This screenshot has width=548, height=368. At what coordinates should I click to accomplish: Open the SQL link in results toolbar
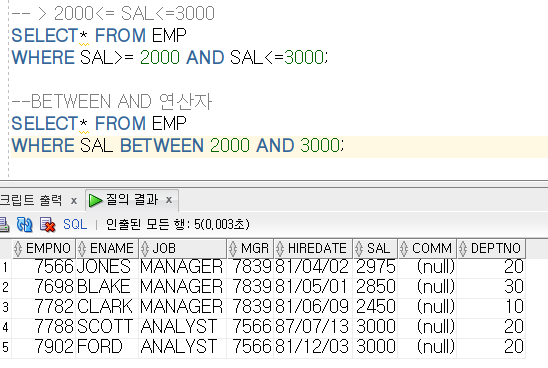(x=75, y=224)
